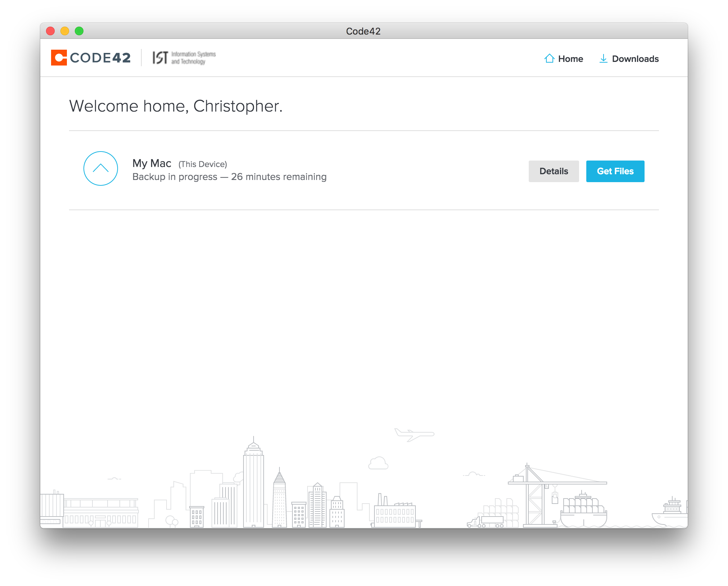Screen dimensions: 728x586
Task: Click the Downloads arrow icon
Action: (603, 58)
